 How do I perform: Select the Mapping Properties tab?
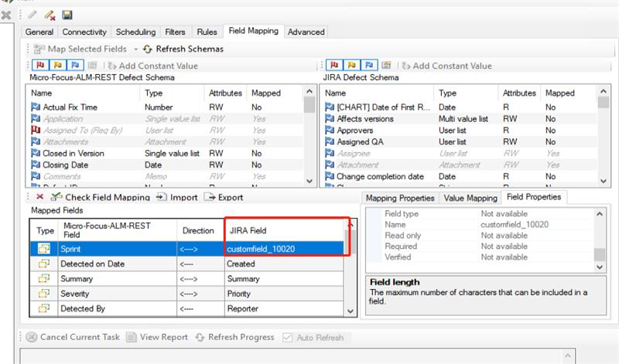click(400, 198)
